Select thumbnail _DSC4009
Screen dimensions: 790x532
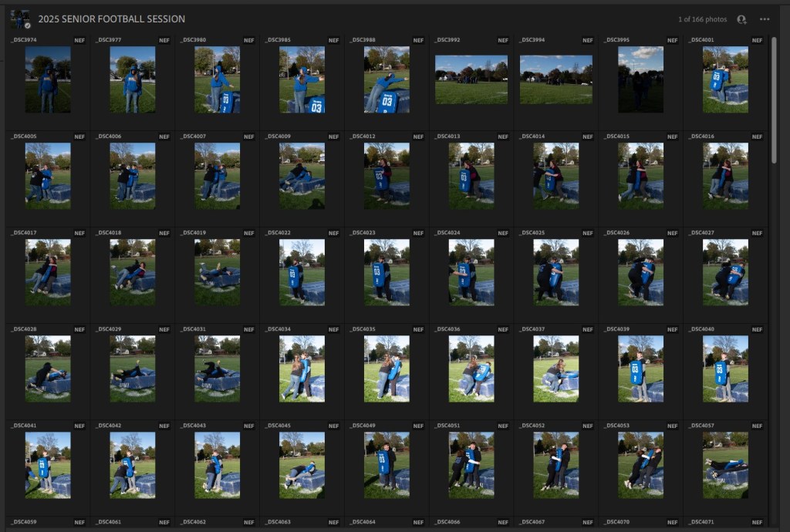(x=302, y=176)
